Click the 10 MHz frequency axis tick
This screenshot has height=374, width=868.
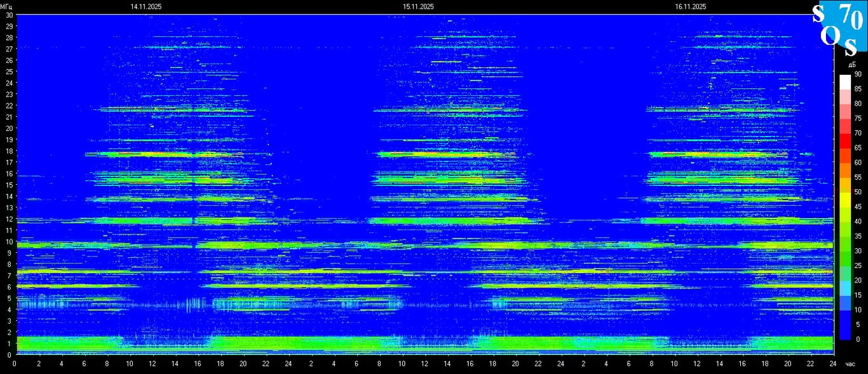(x=9, y=241)
